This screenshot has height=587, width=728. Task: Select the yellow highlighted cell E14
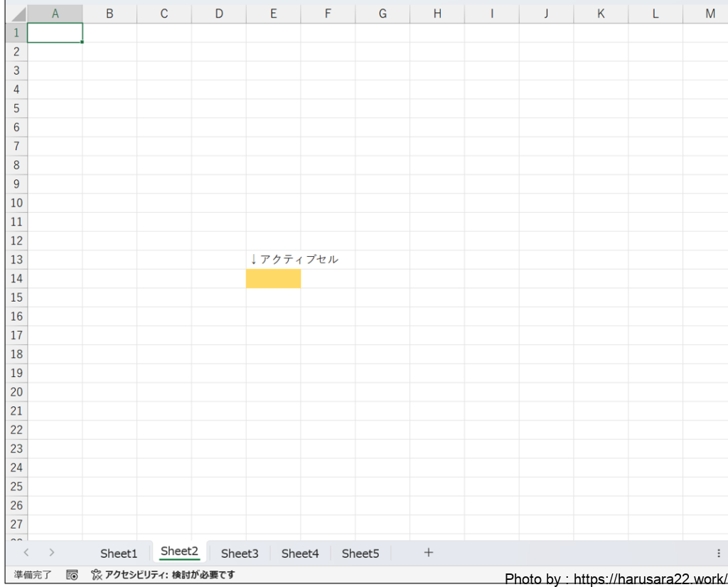coord(273,279)
